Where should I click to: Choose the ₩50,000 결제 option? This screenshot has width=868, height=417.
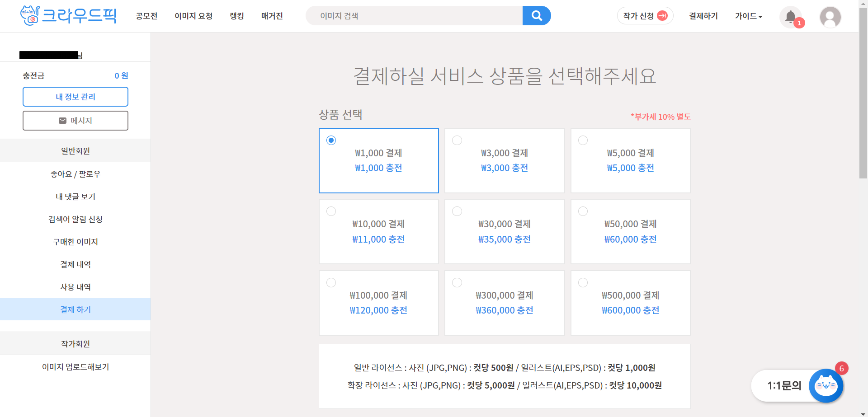(583, 211)
